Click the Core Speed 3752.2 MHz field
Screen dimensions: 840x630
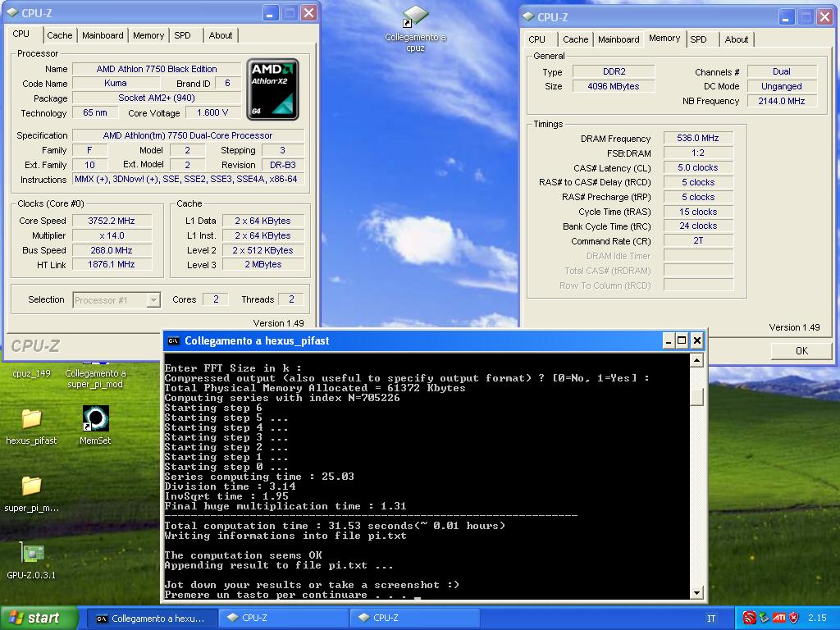coord(112,221)
